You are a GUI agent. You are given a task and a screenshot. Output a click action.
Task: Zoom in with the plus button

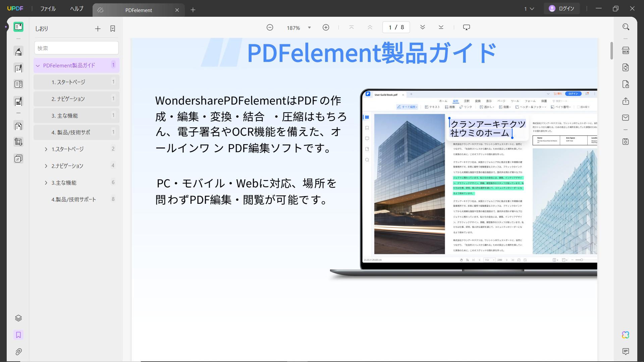pyautogui.click(x=326, y=27)
